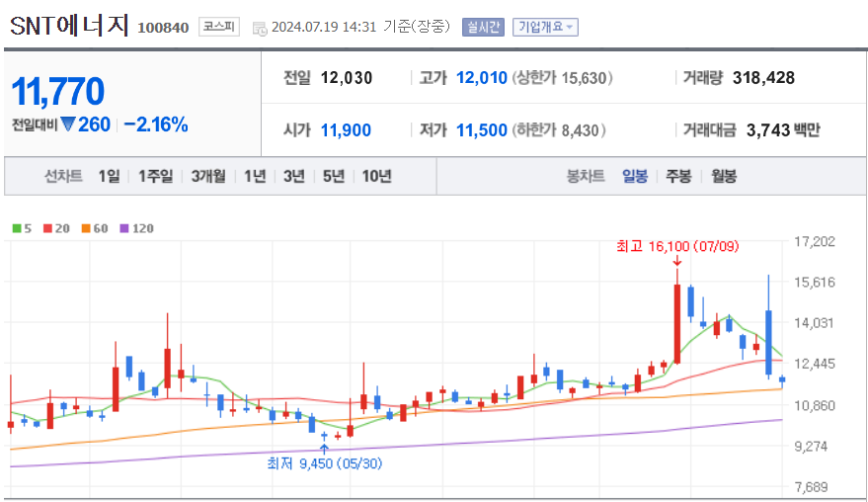Click the -2.16% change value
The image size is (868, 502).
point(156,125)
